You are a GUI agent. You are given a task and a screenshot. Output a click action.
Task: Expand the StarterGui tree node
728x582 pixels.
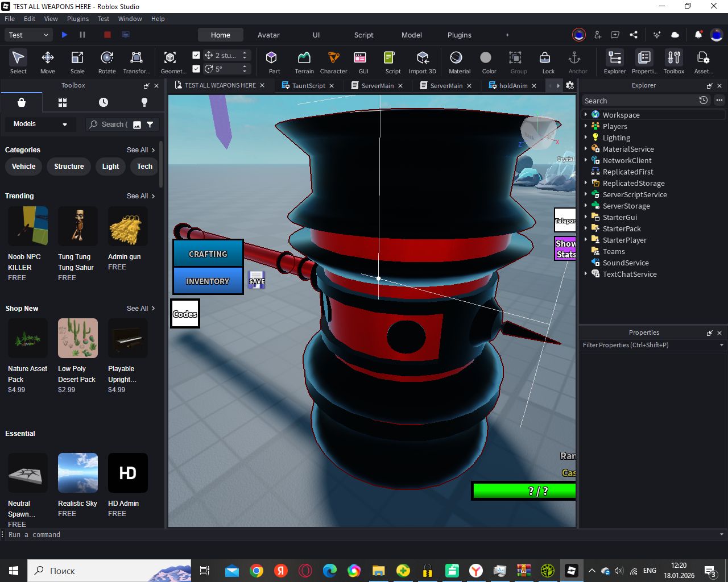(586, 217)
